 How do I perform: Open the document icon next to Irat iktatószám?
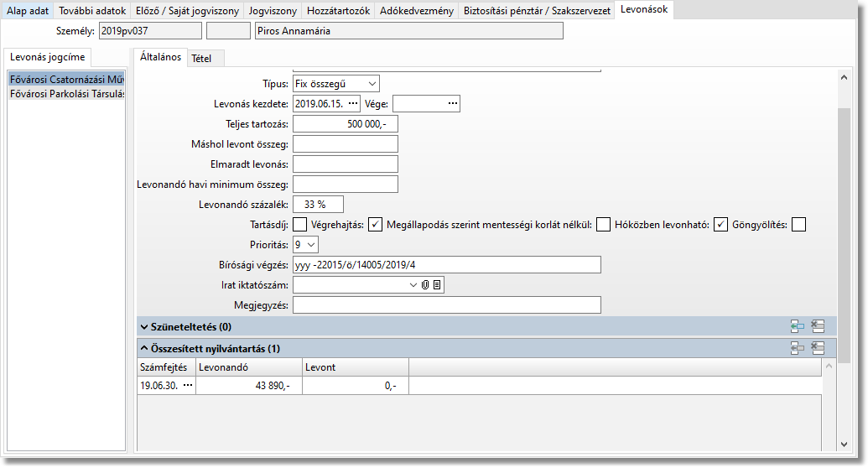437,284
